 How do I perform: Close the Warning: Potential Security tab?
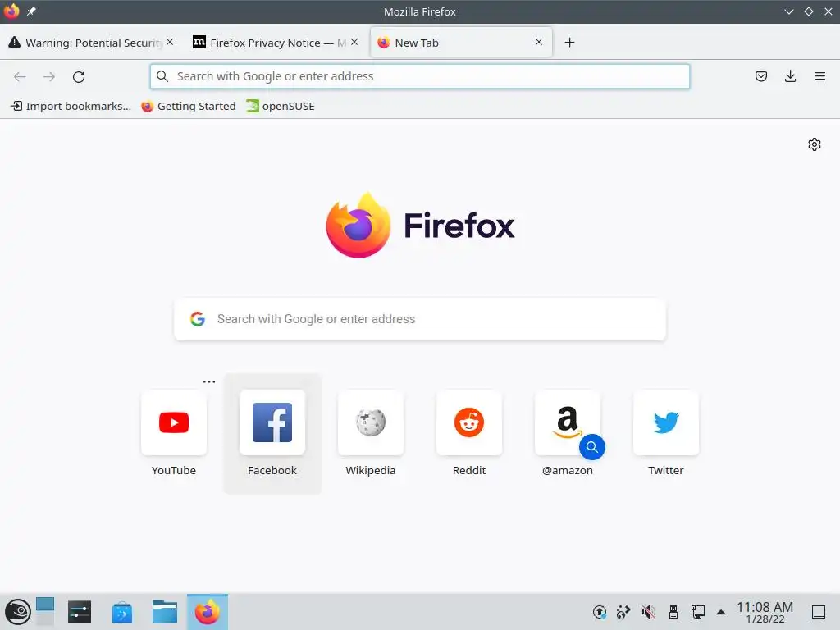click(170, 42)
